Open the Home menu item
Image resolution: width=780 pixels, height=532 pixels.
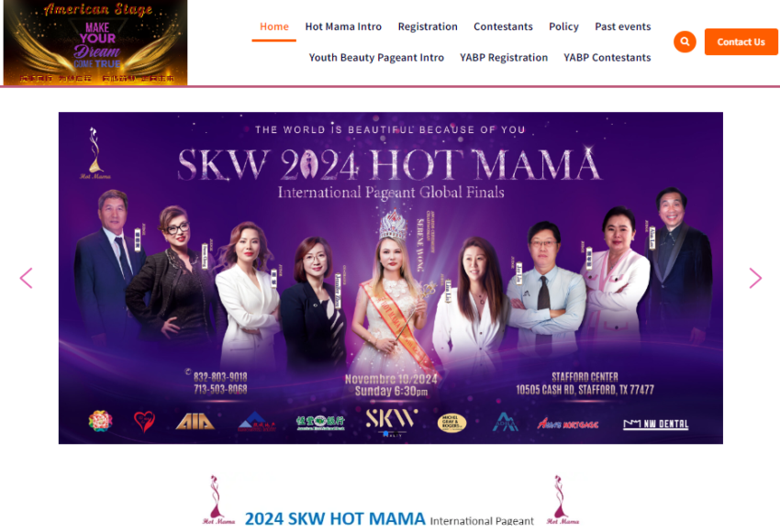(274, 27)
